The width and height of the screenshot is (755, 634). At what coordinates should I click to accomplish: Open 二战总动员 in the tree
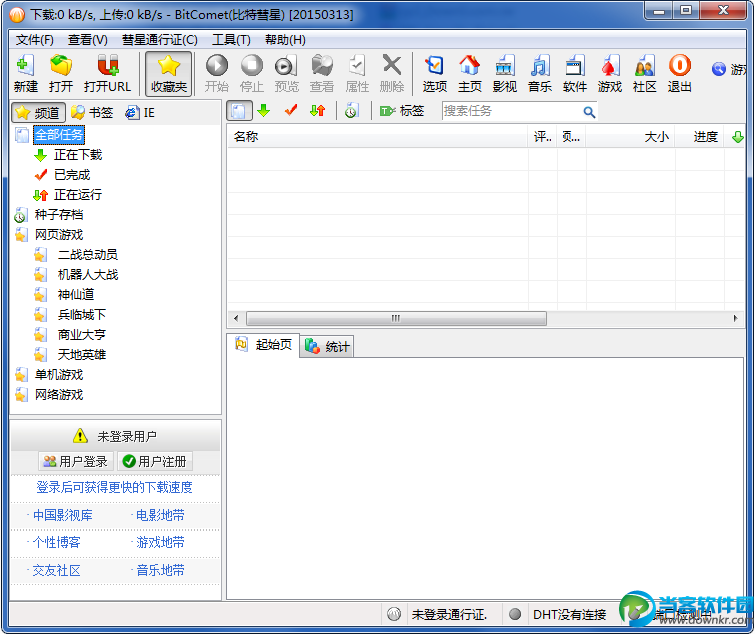(88, 255)
